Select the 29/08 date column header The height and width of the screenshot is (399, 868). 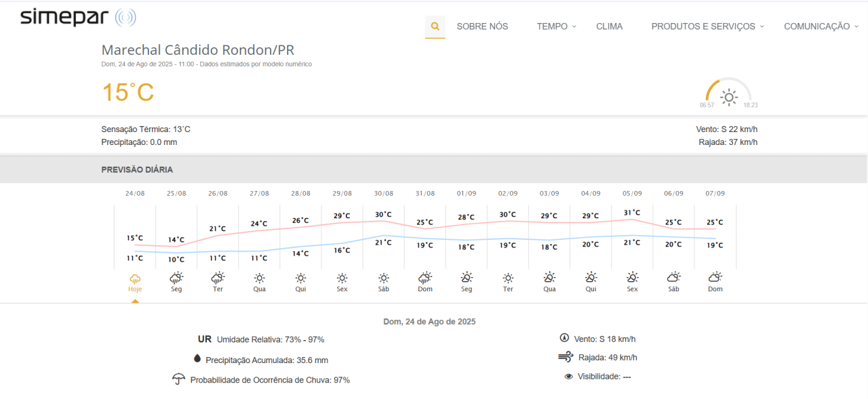342,193
